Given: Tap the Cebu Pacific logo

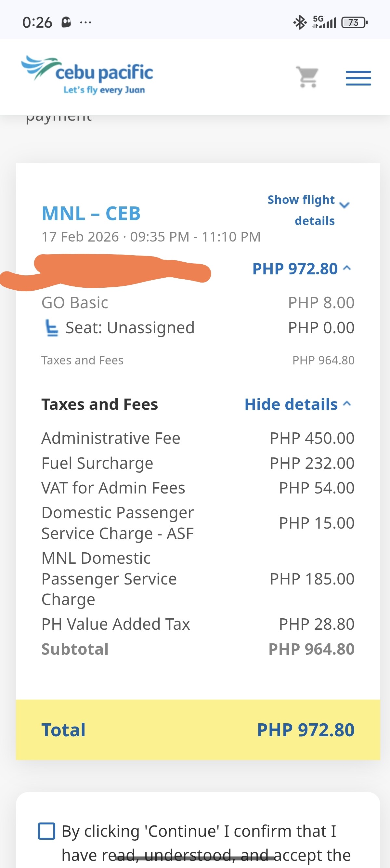Looking at the screenshot, I should coord(87,75).
